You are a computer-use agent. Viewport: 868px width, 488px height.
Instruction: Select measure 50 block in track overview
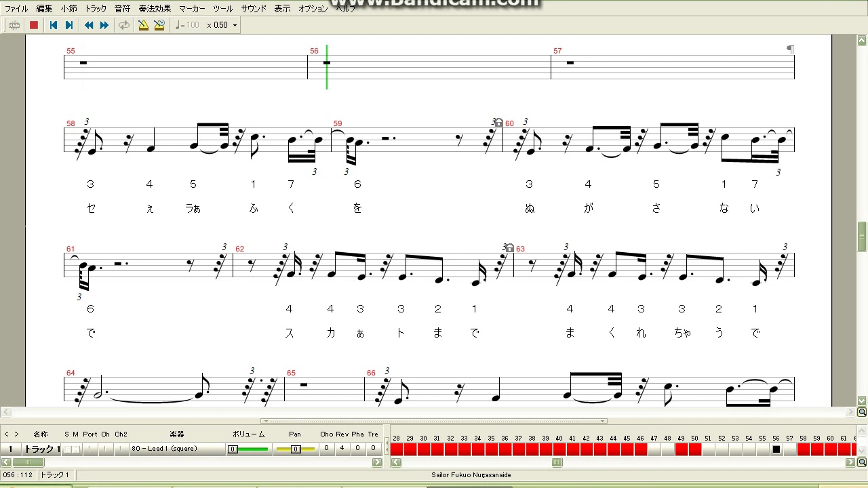point(694,449)
